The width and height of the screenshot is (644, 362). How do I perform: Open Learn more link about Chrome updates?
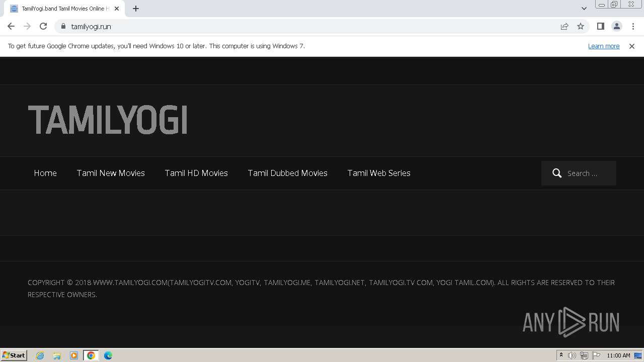(604, 46)
